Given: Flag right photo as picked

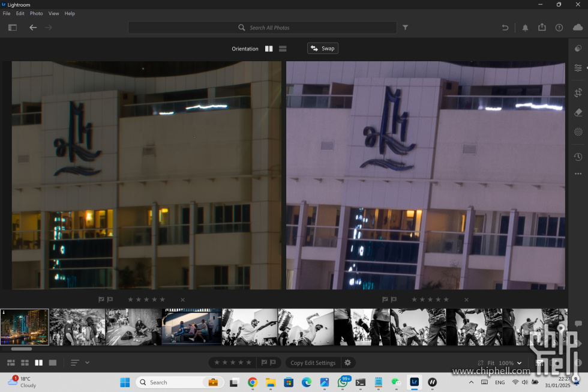Looking at the screenshot, I should [385, 300].
